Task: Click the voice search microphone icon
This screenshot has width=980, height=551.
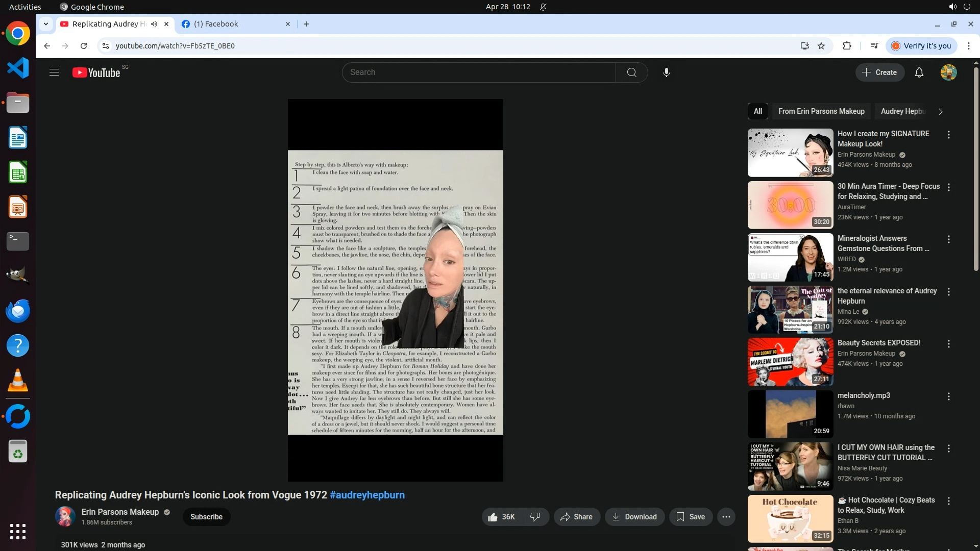Action: [666, 72]
